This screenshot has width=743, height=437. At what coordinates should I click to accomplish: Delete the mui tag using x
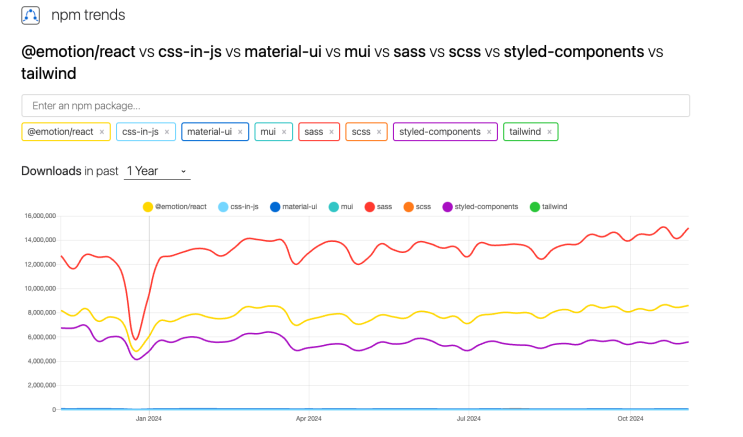point(284,131)
